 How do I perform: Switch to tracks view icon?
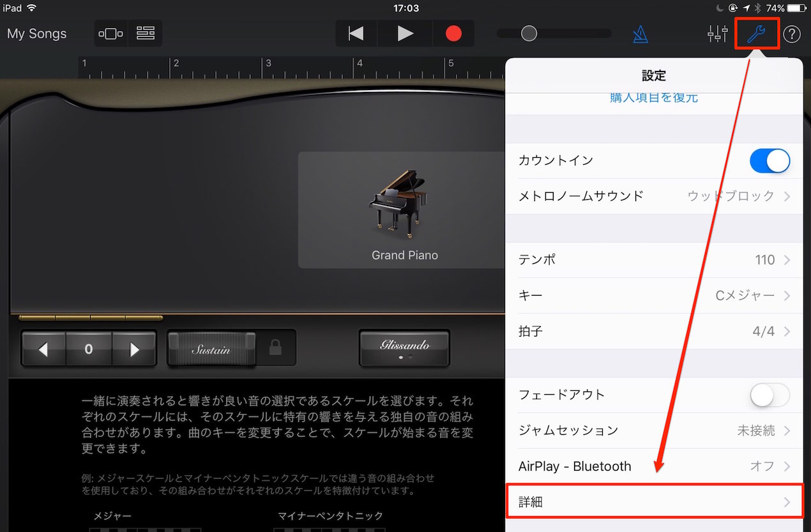(146, 33)
